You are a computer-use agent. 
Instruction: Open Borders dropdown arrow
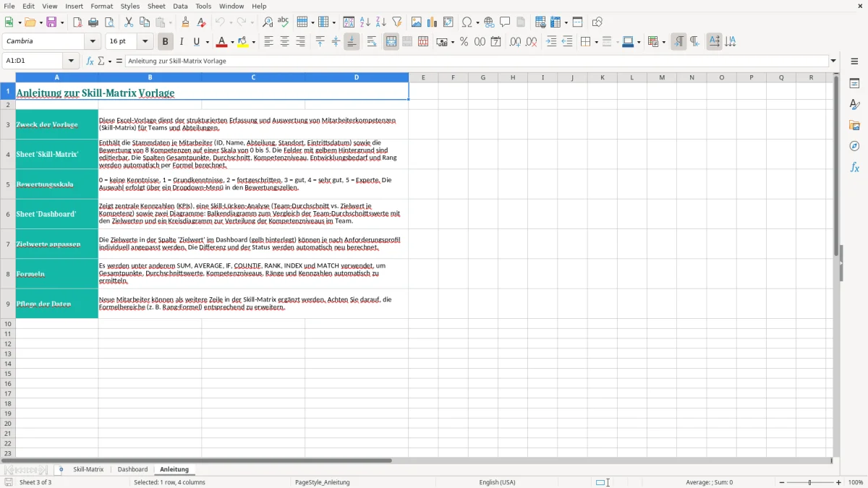596,42
